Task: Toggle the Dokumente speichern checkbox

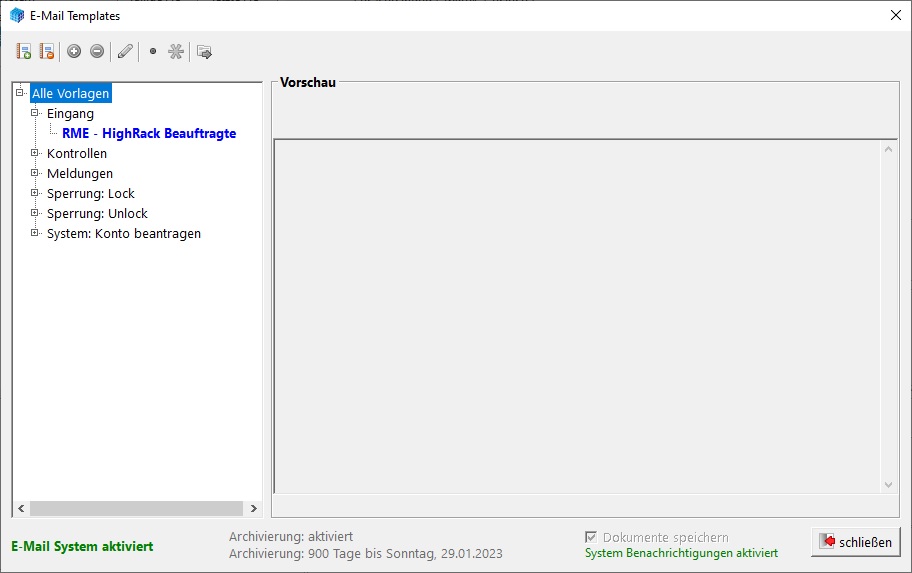Action: point(591,537)
